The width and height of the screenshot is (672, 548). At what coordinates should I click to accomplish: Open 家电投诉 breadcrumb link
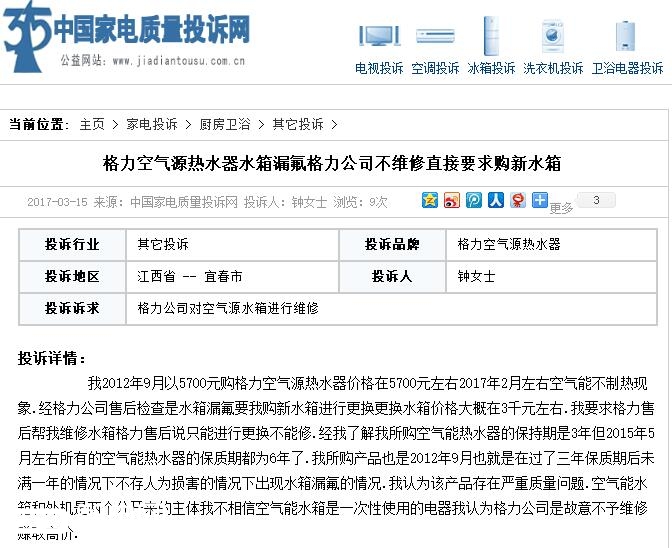pos(152,124)
